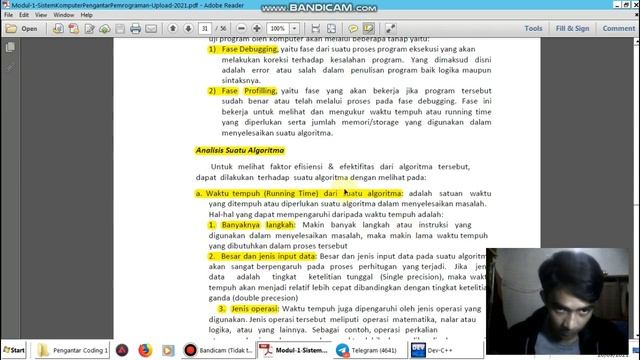Switch to Telegram (4641) taskbar item

[x=369, y=350]
